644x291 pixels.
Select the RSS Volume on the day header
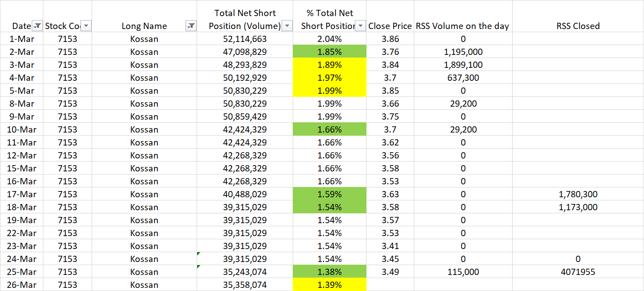click(x=463, y=26)
